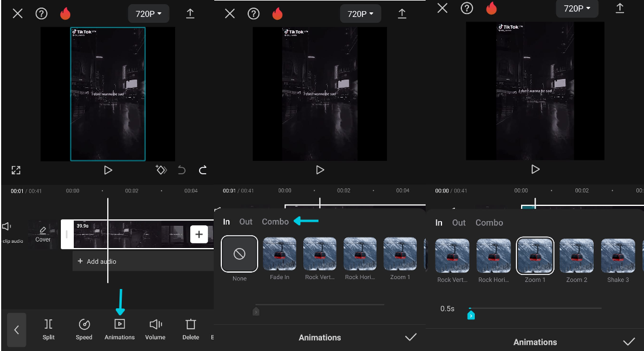Image resolution: width=644 pixels, height=351 pixels.
Task: Delete the selected clip
Action: 191,330
